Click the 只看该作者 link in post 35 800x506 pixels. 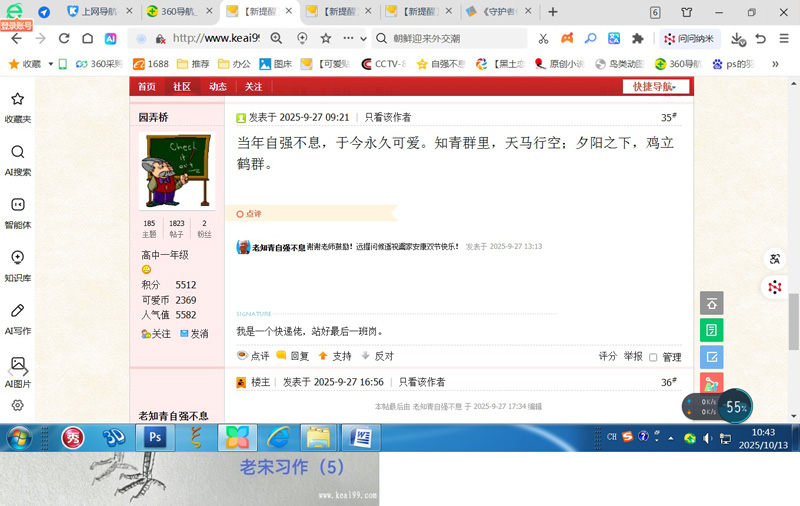pos(387,117)
